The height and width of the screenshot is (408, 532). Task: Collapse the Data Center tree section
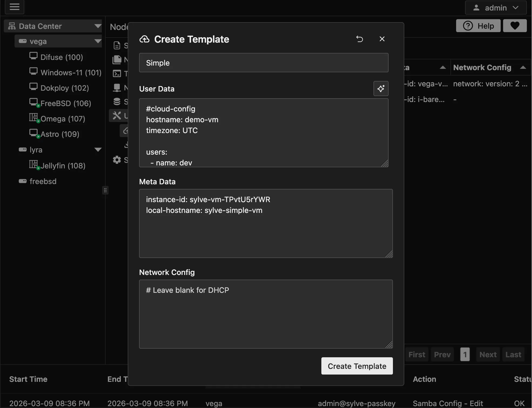pos(97,26)
